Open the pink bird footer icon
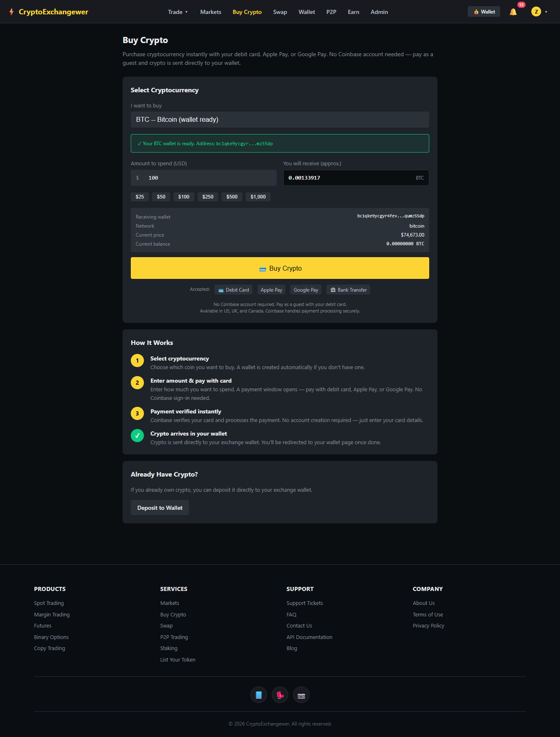Viewport: 560px width, 737px height. tap(280, 695)
